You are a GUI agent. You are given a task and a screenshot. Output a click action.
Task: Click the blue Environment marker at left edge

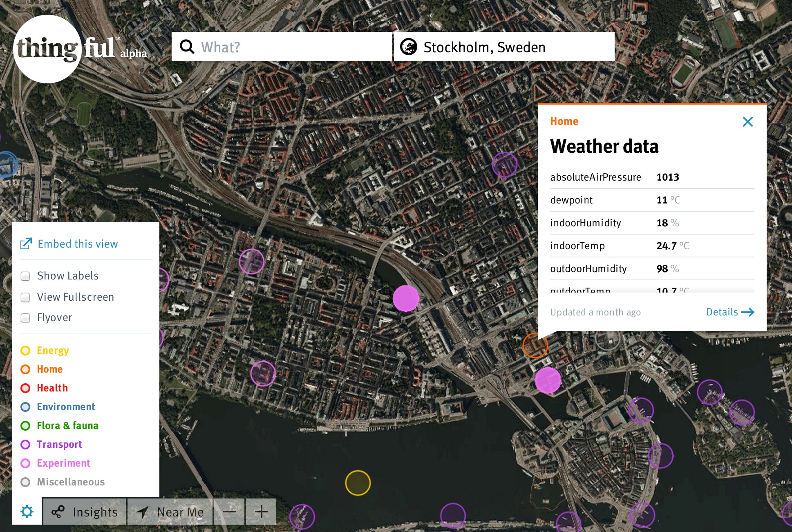tap(7, 165)
